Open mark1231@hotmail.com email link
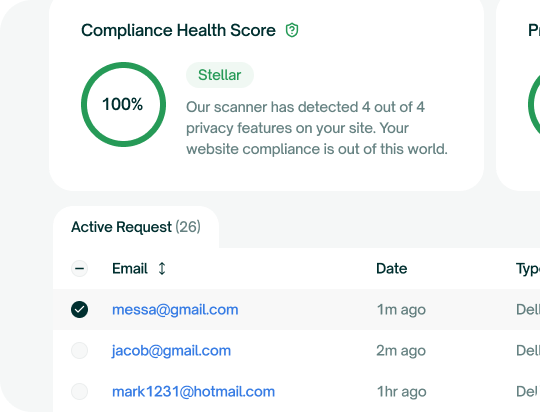540x412 pixels. [x=194, y=392]
